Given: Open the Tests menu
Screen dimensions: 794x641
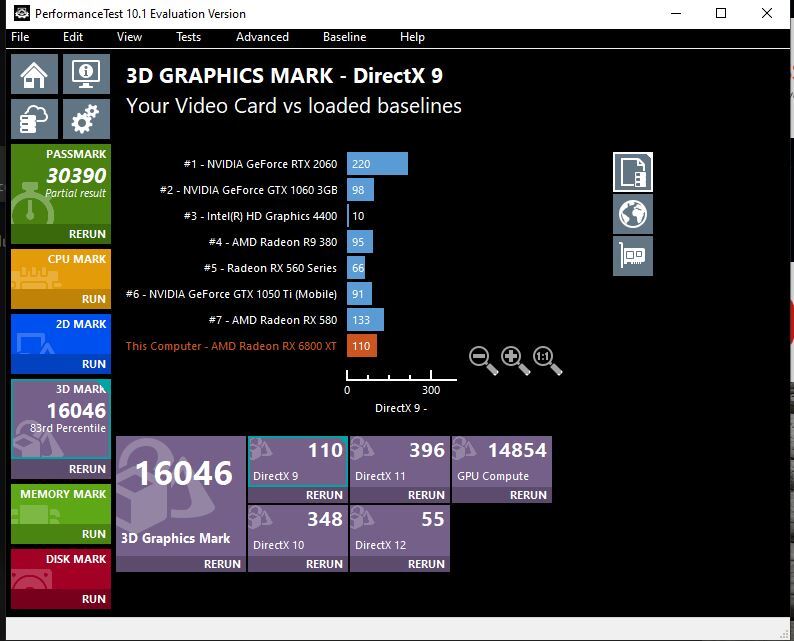Looking at the screenshot, I should [188, 37].
